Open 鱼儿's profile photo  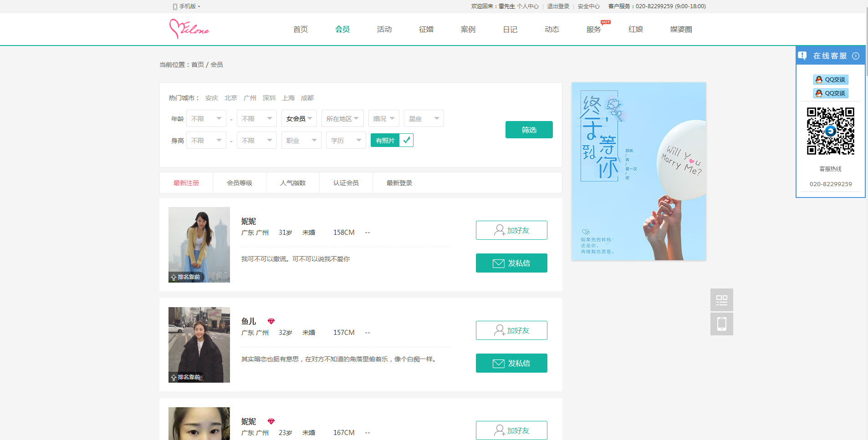pyautogui.click(x=199, y=345)
